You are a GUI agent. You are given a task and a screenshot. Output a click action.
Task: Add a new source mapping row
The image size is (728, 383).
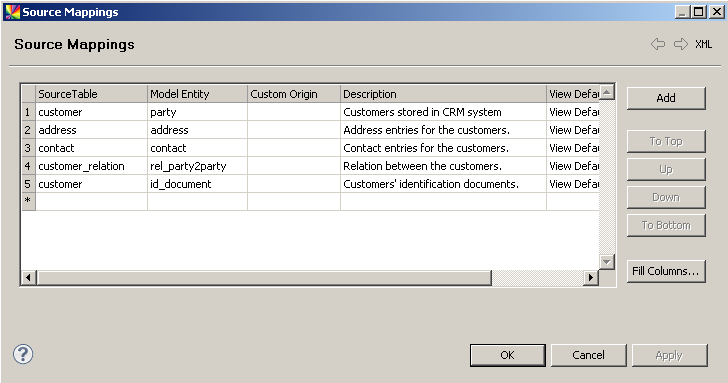click(x=666, y=98)
